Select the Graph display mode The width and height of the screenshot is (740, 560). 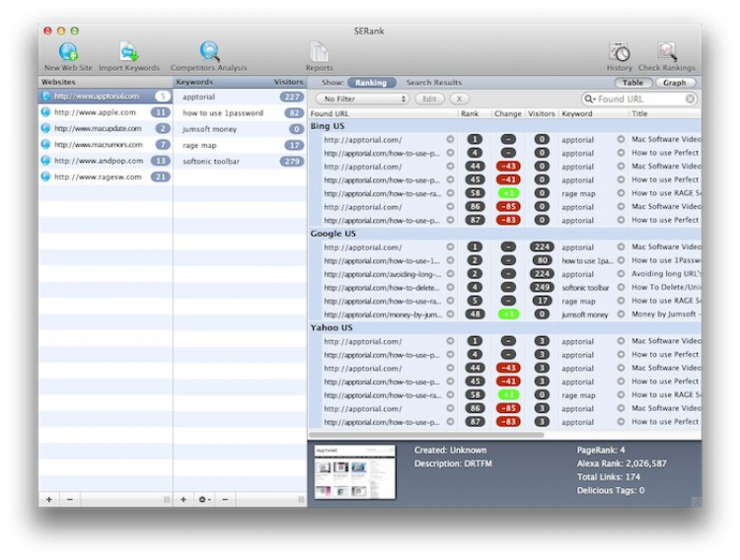(x=675, y=83)
